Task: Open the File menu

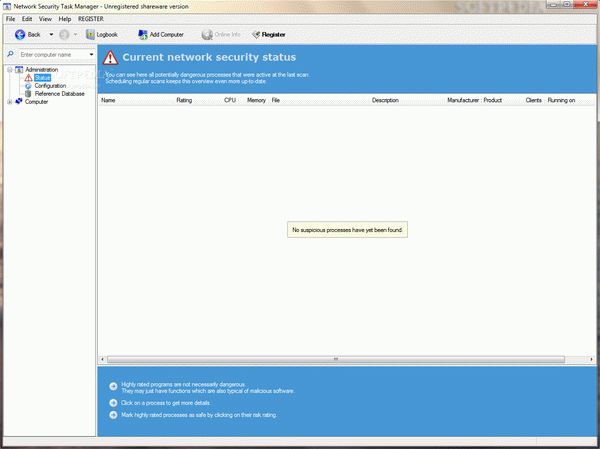Action: (10, 19)
